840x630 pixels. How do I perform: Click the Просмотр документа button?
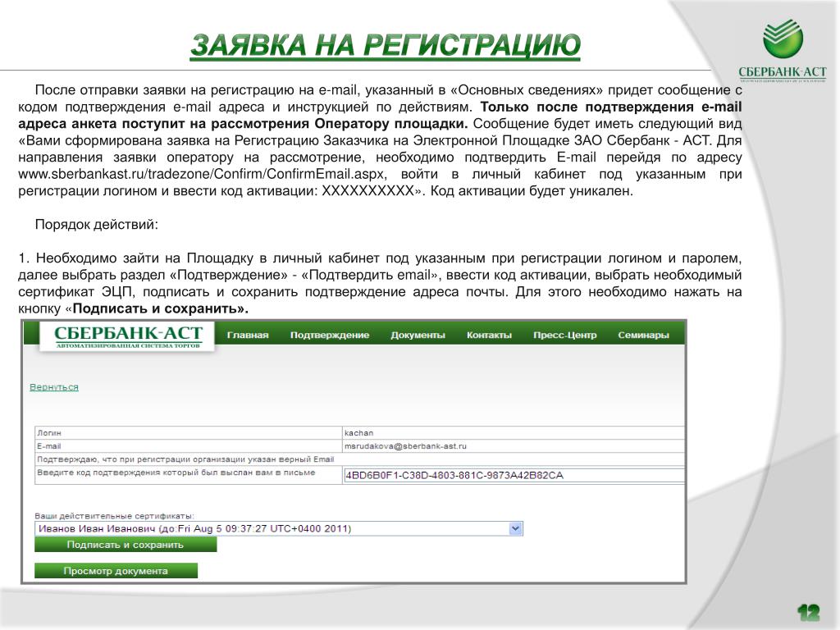[116, 571]
